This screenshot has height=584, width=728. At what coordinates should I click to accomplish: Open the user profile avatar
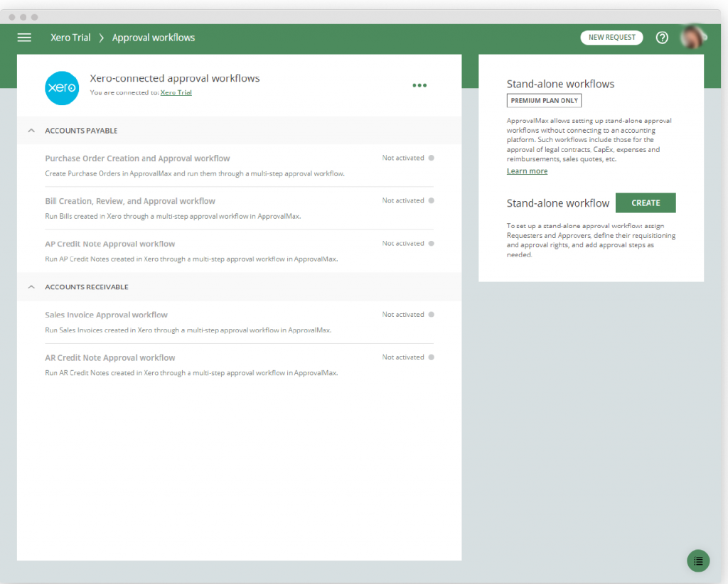coord(693,37)
